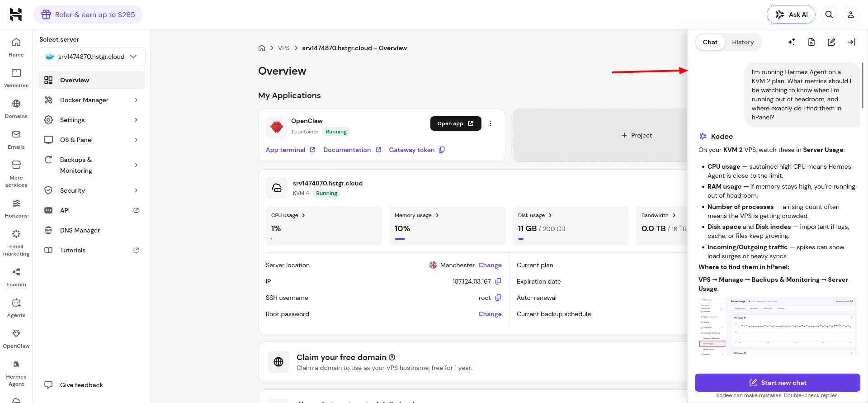868x403 pixels.
Task: Click VPS in the breadcrumb
Action: click(284, 48)
